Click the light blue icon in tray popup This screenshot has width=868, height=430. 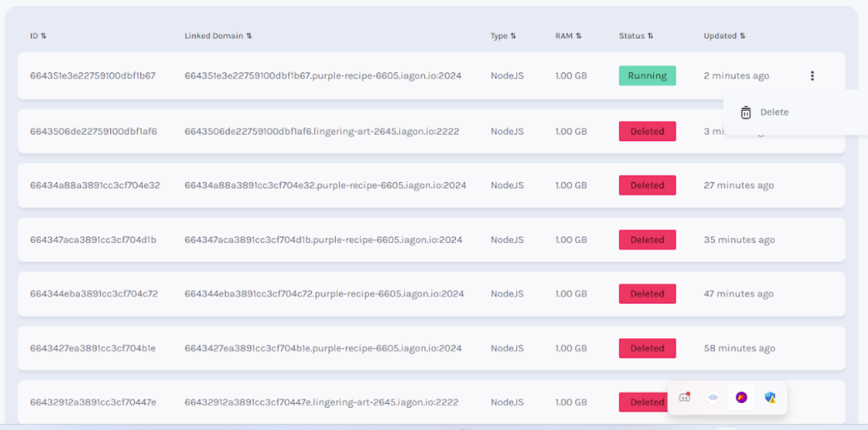click(713, 398)
